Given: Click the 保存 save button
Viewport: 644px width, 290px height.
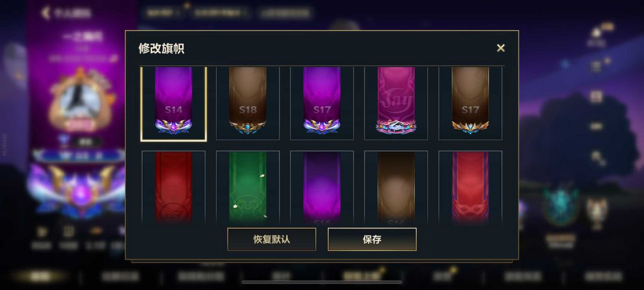Looking at the screenshot, I should click(x=372, y=239).
